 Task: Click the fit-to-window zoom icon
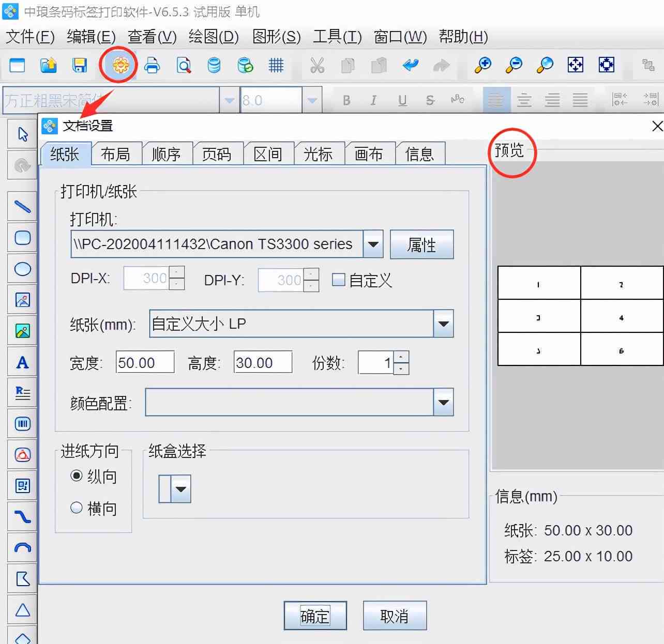[x=576, y=65]
